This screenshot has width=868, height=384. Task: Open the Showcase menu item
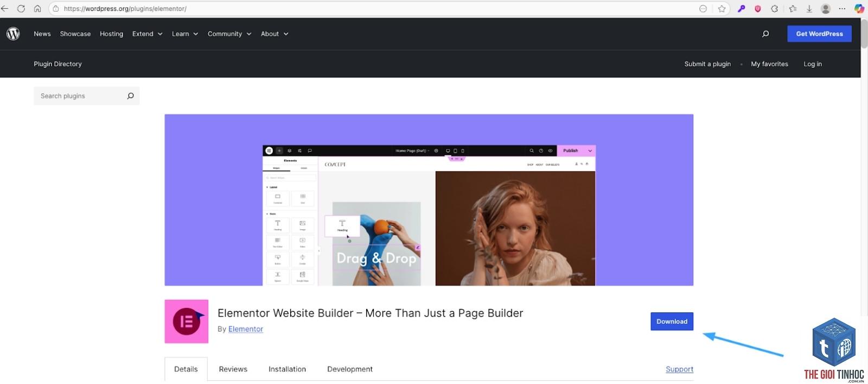pos(75,34)
